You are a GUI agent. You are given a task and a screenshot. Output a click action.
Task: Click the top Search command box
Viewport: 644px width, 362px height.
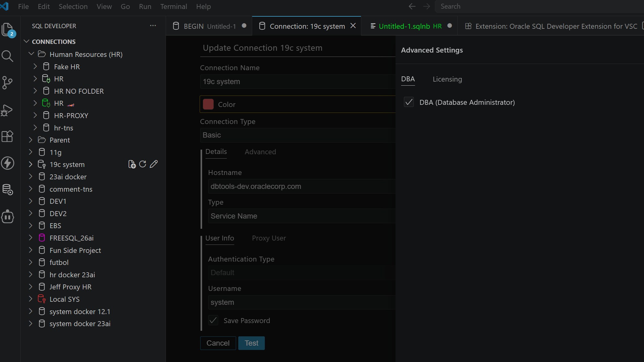pyautogui.click(x=539, y=6)
